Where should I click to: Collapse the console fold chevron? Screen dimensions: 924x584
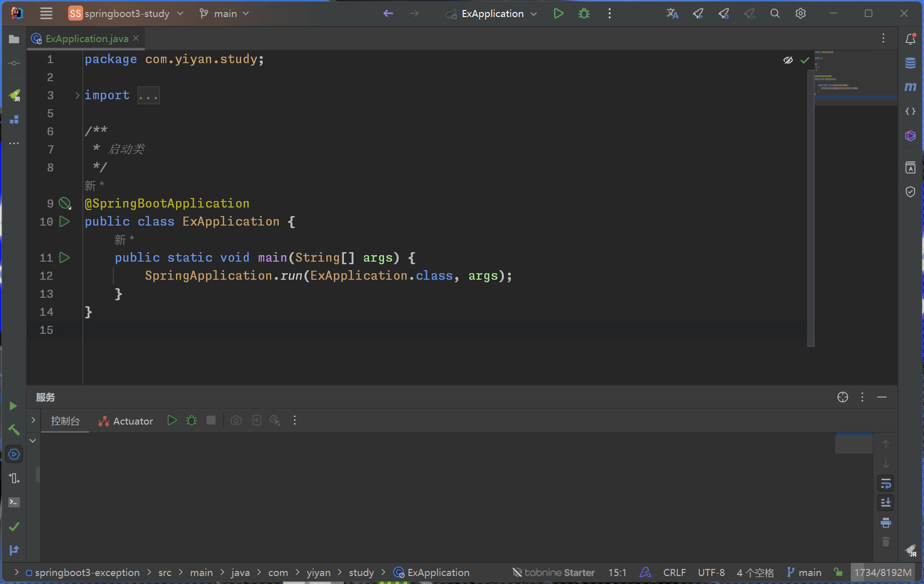[33, 441]
